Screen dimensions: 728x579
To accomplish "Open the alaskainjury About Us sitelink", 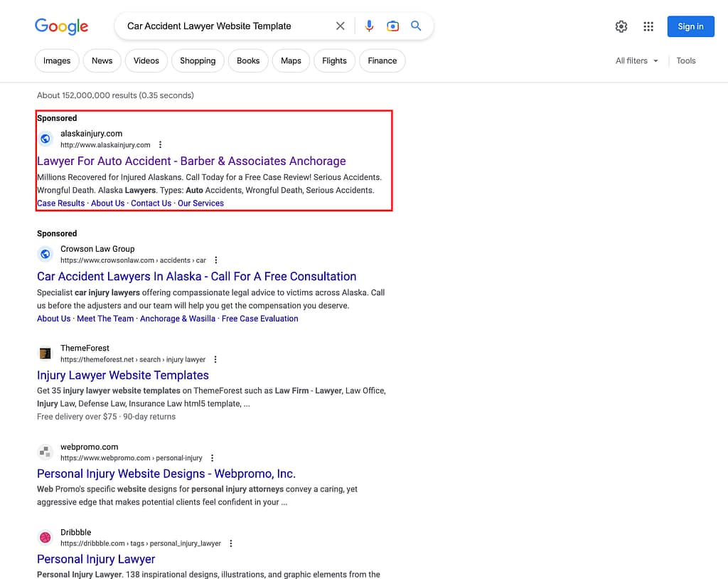I will click(x=108, y=203).
